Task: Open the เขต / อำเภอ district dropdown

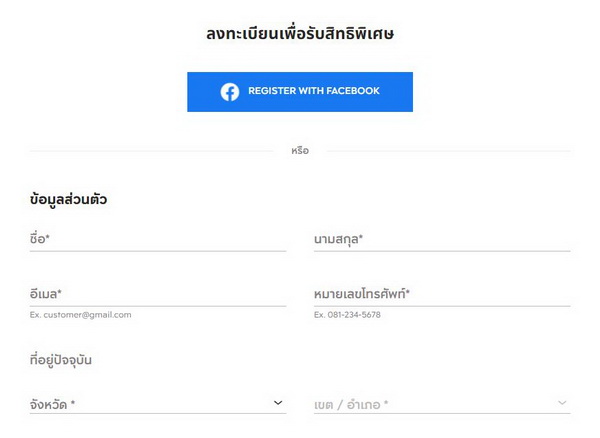Action: tap(430, 404)
